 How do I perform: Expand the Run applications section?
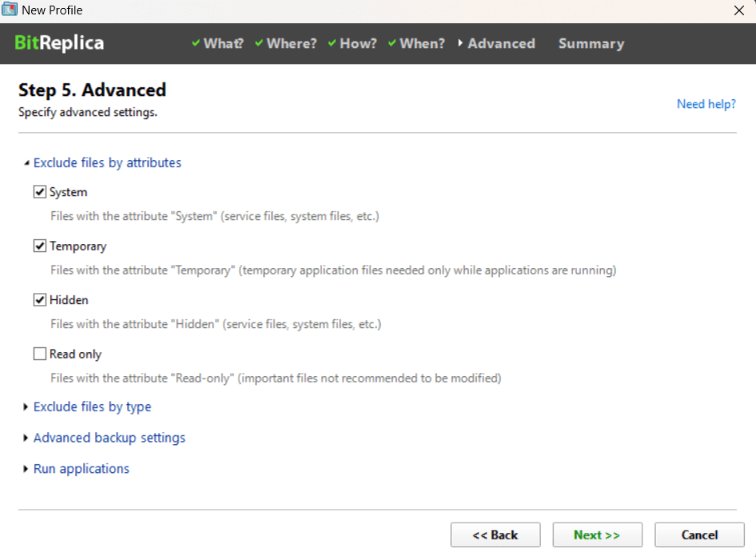click(81, 469)
